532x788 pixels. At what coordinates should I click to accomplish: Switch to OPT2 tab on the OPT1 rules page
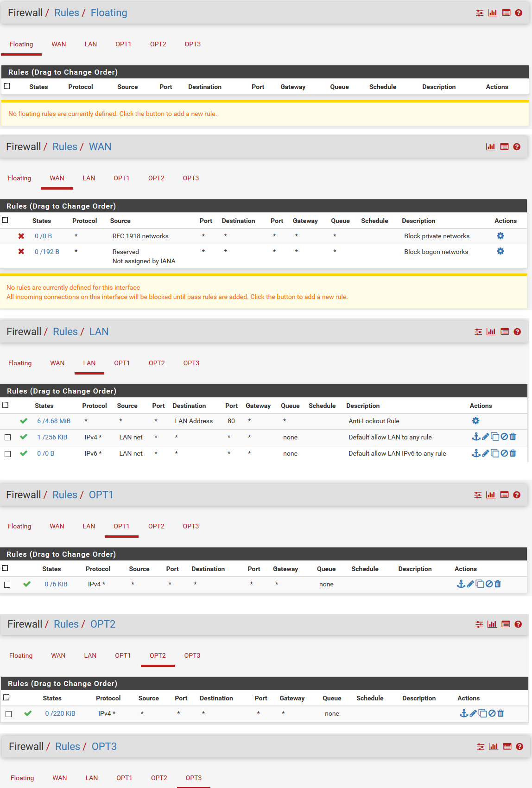pyautogui.click(x=156, y=526)
